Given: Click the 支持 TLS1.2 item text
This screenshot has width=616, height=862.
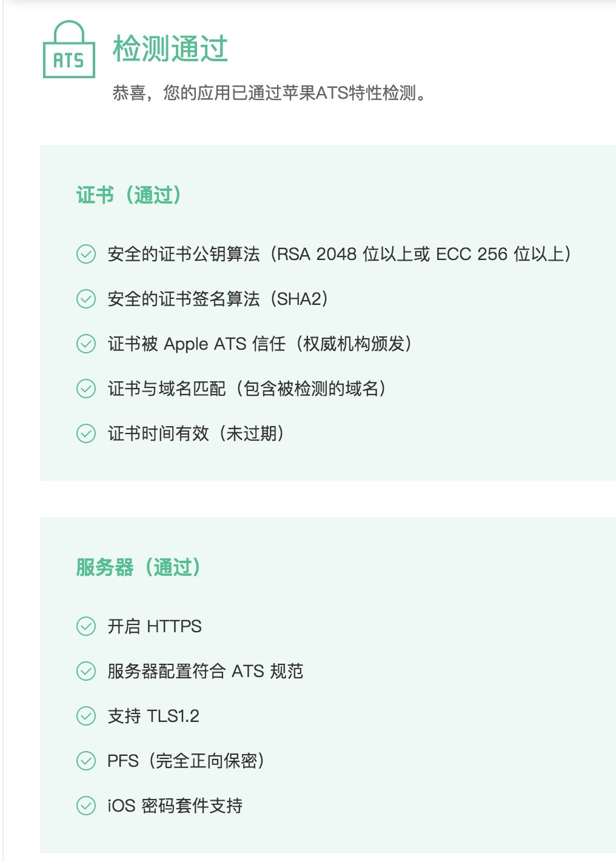Looking at the screenshot, I should coord(153,716).
